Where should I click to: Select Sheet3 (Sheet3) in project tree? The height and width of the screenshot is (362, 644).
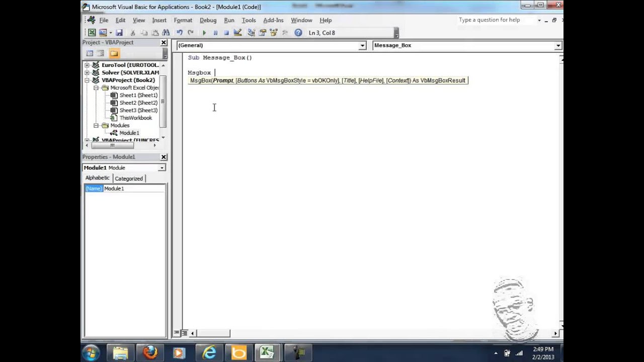pyautogui.click(x=138, y=110)
